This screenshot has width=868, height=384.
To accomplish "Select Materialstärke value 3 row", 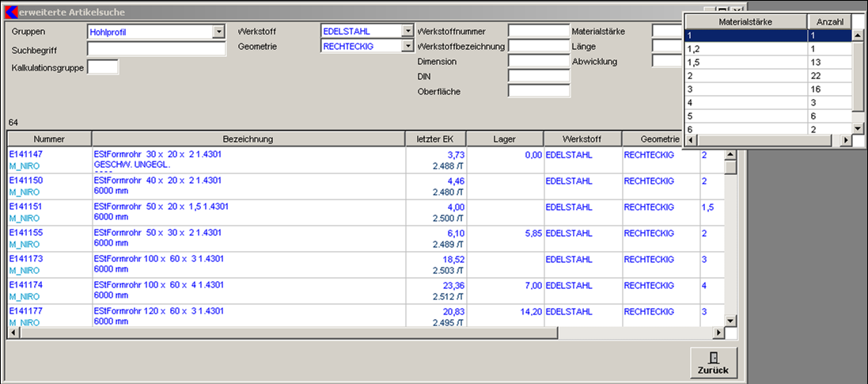I will [x=745, y=89].
